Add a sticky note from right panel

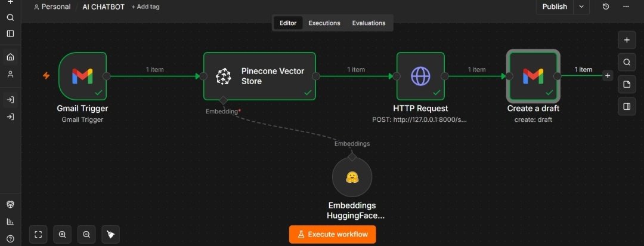[627, 84]
